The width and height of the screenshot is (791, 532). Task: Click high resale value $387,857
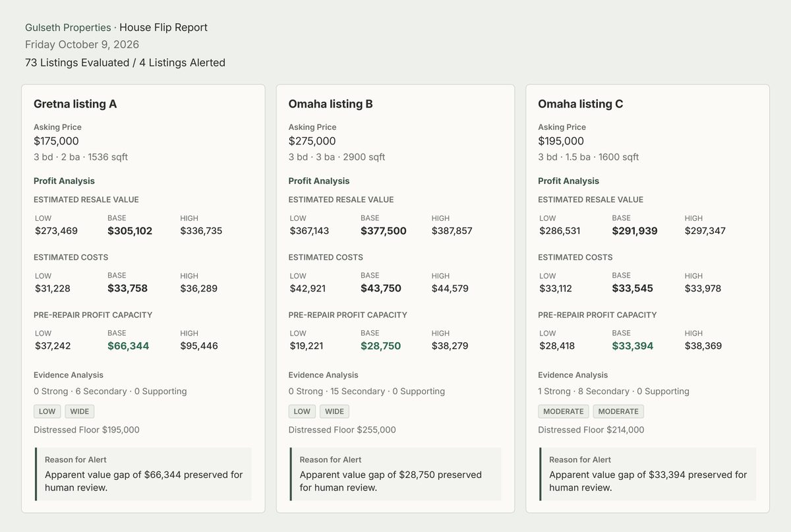coord(452,231)
